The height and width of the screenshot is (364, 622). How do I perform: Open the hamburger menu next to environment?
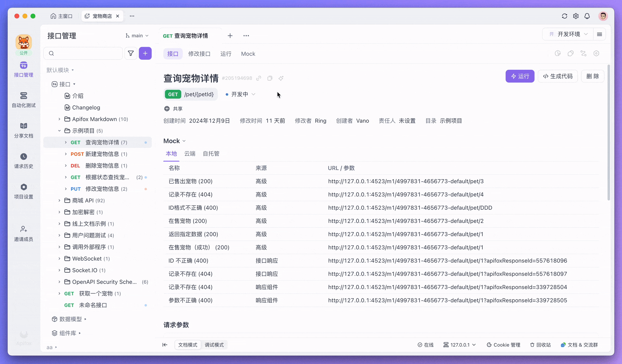tap(599, 34)
